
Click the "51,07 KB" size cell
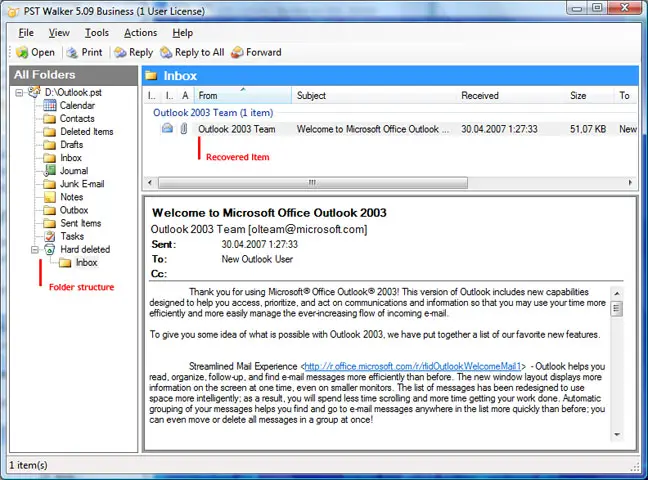[588, 129]
